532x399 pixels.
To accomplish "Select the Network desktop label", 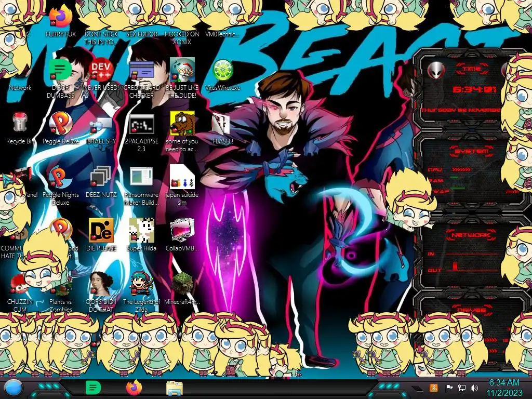I will (x=20, y=87).
